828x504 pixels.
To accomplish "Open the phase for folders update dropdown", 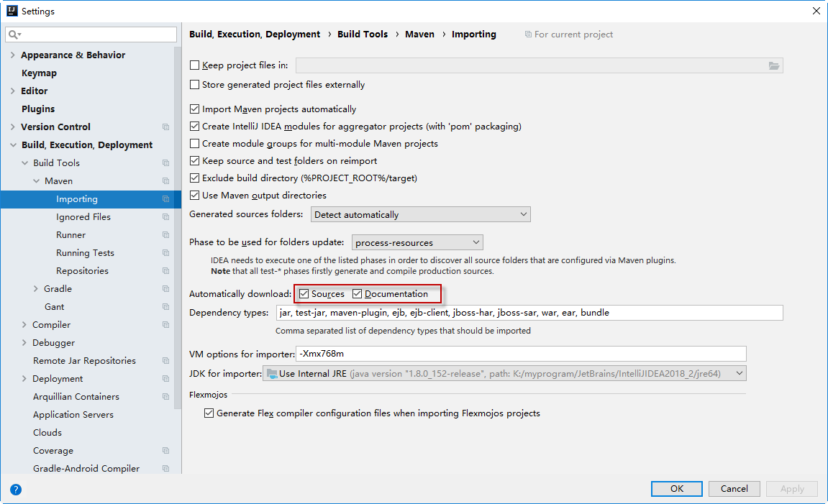I will (417, 243).
